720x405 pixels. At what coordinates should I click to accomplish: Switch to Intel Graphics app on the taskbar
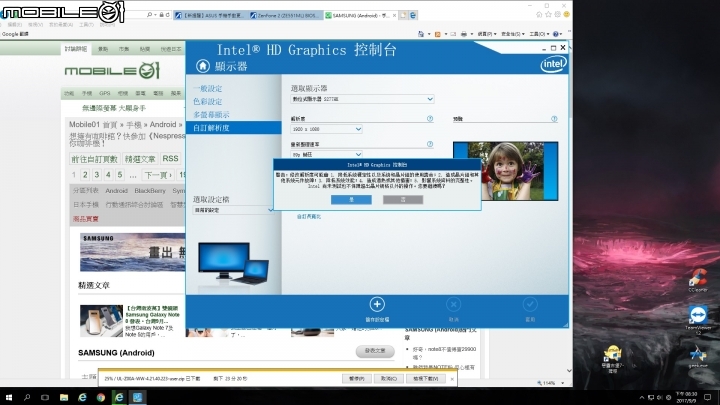[x=137, y=397]
